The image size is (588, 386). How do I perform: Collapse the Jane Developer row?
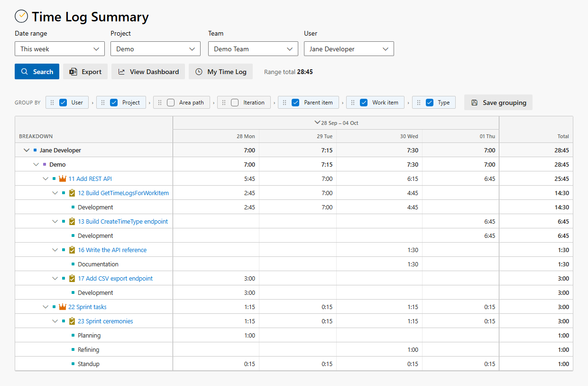pos(27,151)
